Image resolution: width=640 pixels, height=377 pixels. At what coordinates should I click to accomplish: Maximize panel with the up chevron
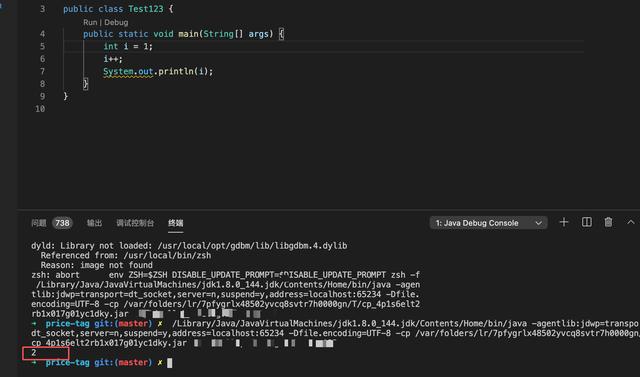pyautogui.click(x=631, y=222)
